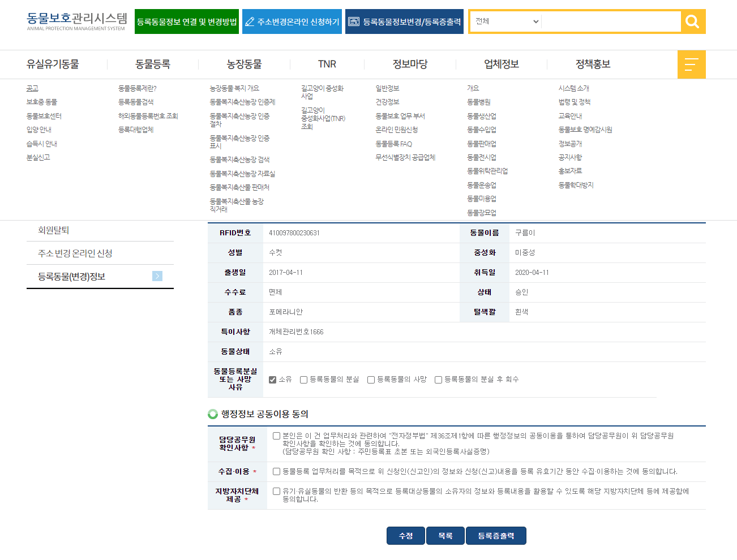Open the 정책홍보 main menu
The height and width of the screenshot is (560, 737).
click(x=593, y=64)
